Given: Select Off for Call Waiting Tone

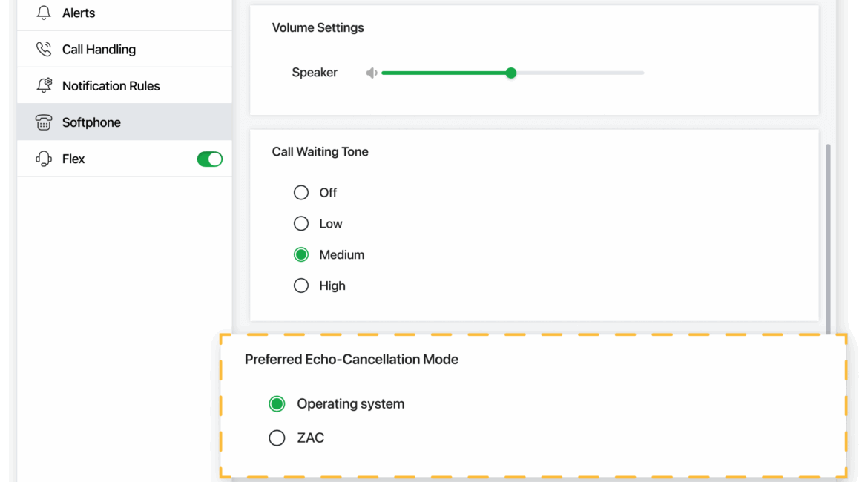Looking at the screenshot, I should [301, 193].
